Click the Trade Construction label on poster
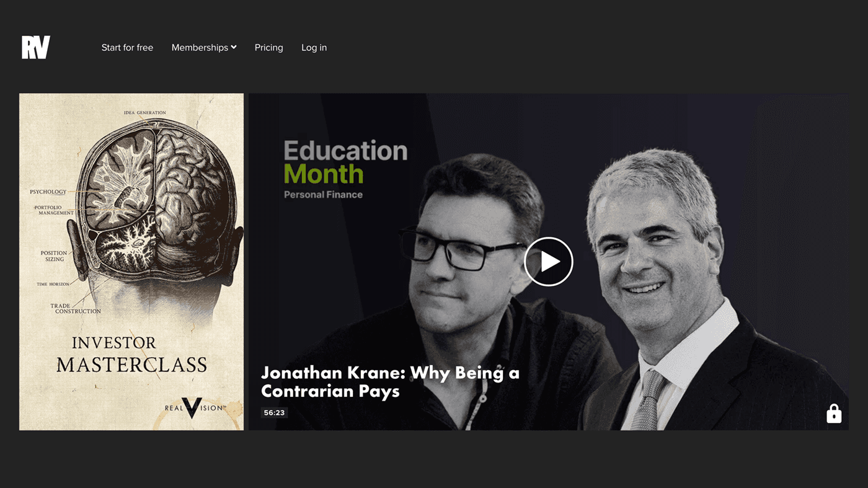 (76, 309)
